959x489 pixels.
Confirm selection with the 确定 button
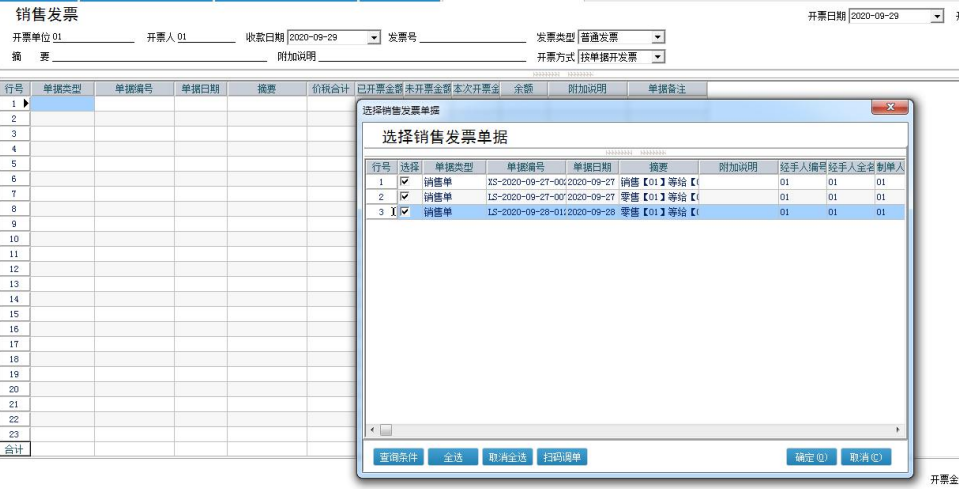(811, 457)
